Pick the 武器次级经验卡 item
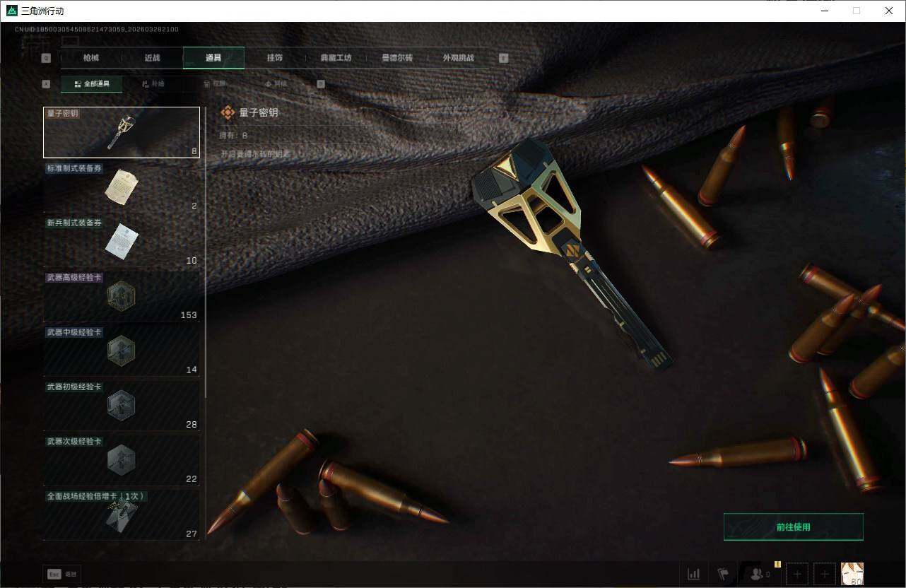Image resolution: width=906 pixels, height=588 pixels. coord(122,460)
